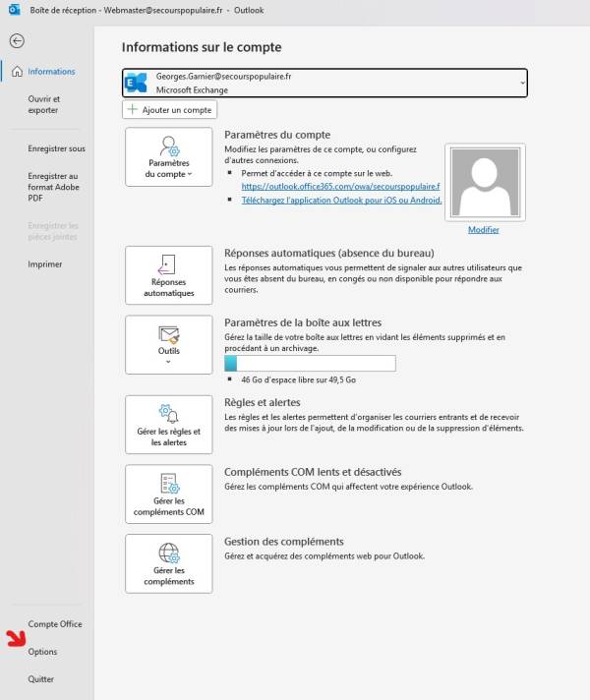590x700 pixels.
Task: Select Imprimer in the sidebar
Action: point(44,264)
